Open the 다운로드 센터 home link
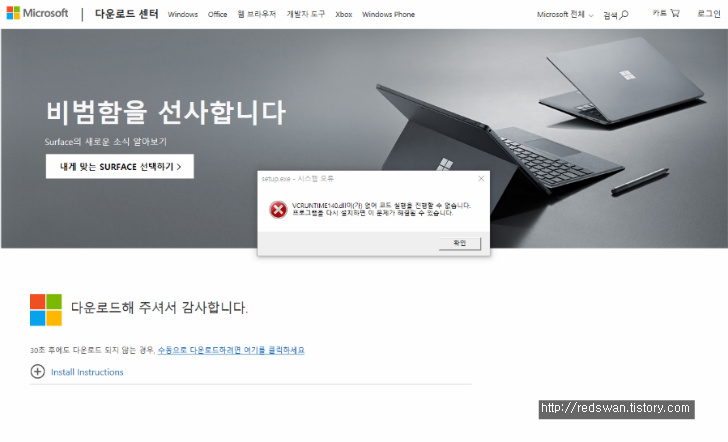Viewport: 728px width, 442px height. (x=126, y=14)
